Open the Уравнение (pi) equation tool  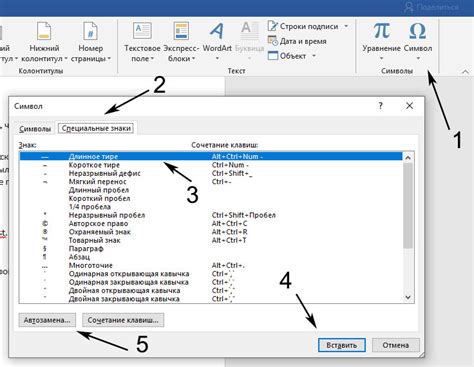(381, 40)
